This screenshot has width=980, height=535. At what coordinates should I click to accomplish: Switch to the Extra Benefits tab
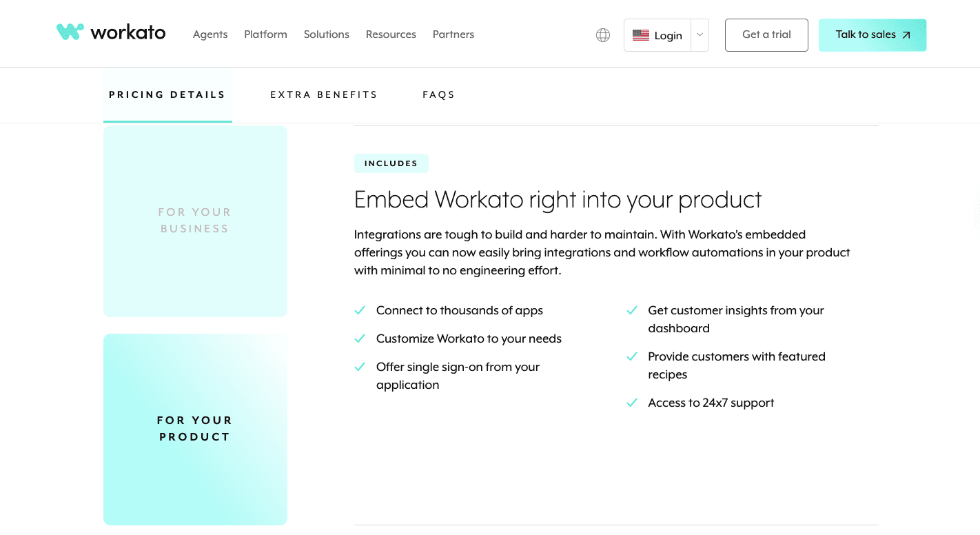[324, 94]
